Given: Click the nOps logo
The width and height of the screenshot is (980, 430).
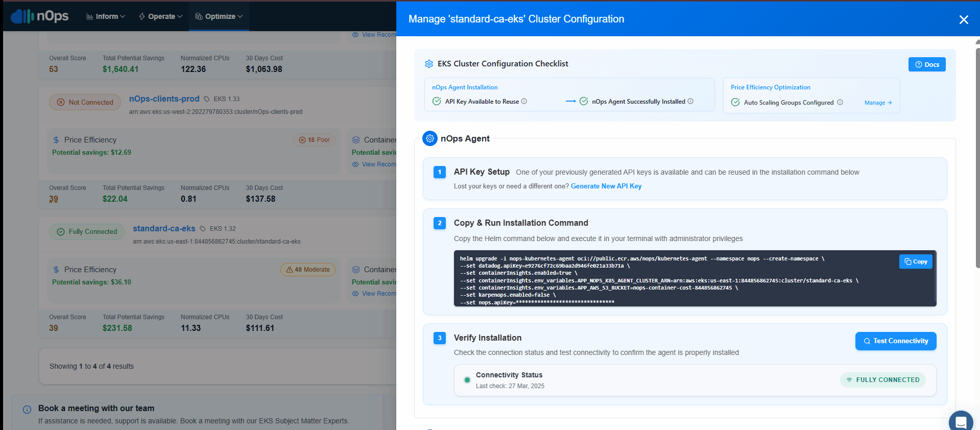Looking at the screenshot, I should pos(40,16).
